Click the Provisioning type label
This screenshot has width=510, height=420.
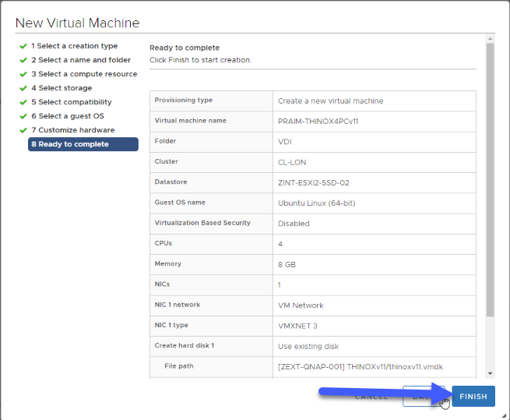pos(184,100)
